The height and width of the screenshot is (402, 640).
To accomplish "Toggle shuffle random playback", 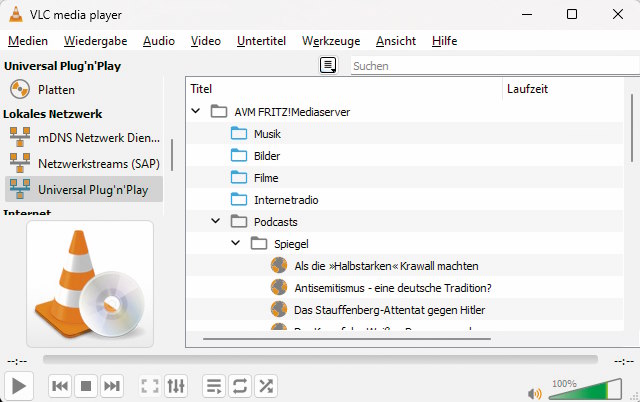I will [266, 386].
